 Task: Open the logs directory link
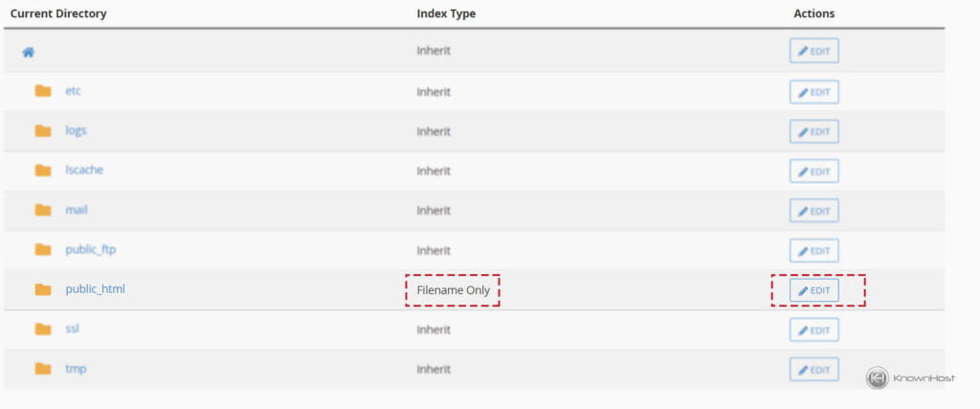(x=76, y=130)
